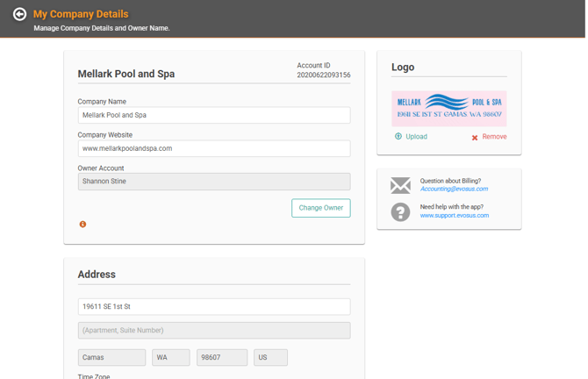Viewport: 588px width, 379px height.
Task: Click the Upload logo link text
Action: 416,137
